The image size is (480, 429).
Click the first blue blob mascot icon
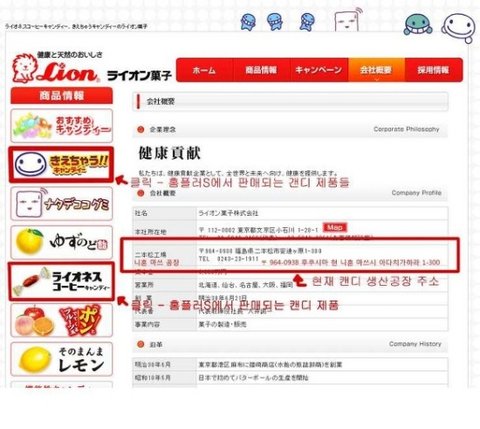tap(248, 22)
